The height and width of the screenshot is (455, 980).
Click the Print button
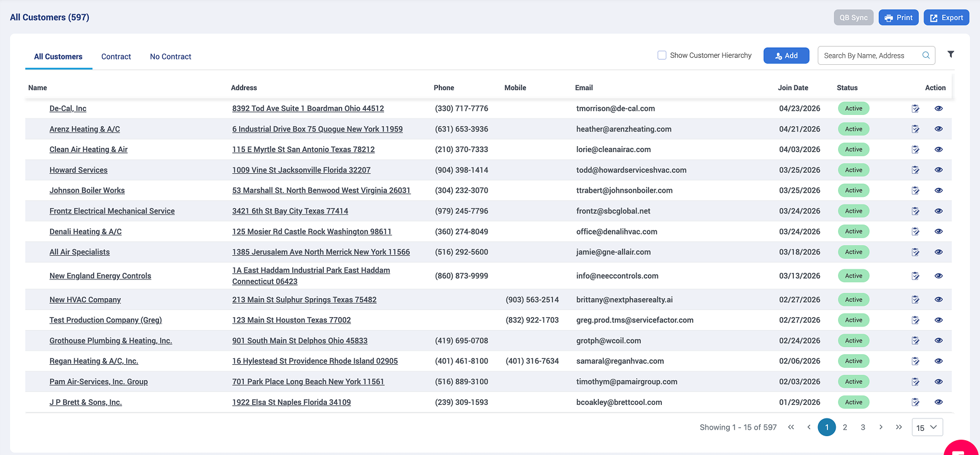click(x=899, y=18)
